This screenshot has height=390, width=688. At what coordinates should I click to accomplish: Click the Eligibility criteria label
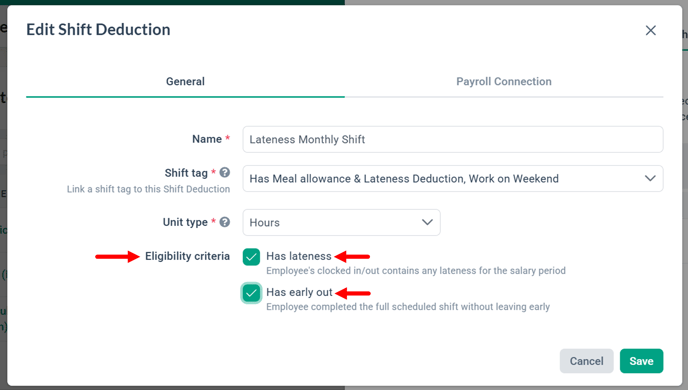[187, 256]
